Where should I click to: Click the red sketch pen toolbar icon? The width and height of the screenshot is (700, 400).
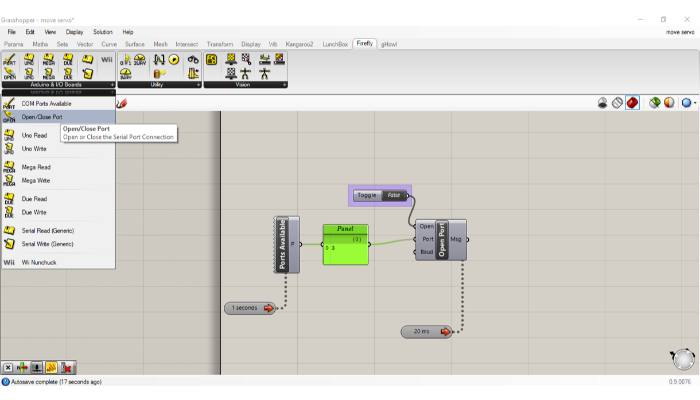pyautogui.click(x=122, y=104)
